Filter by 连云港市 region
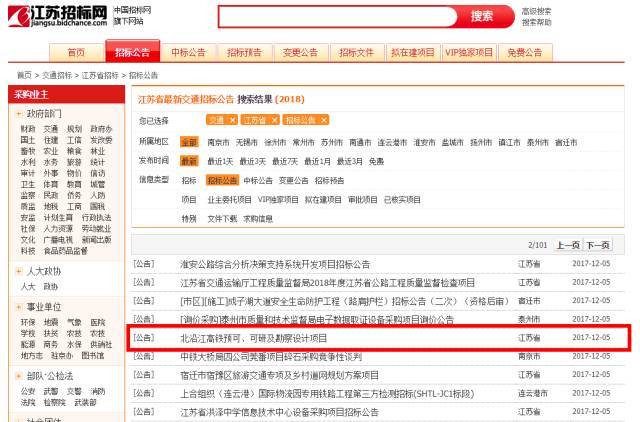 pyautogui.click(x=392, y=142)
